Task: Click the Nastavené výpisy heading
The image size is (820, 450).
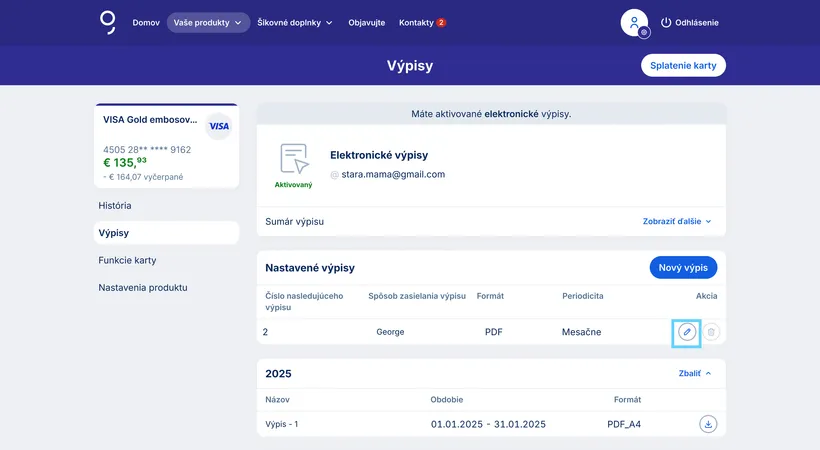Action: click(310, 268)
